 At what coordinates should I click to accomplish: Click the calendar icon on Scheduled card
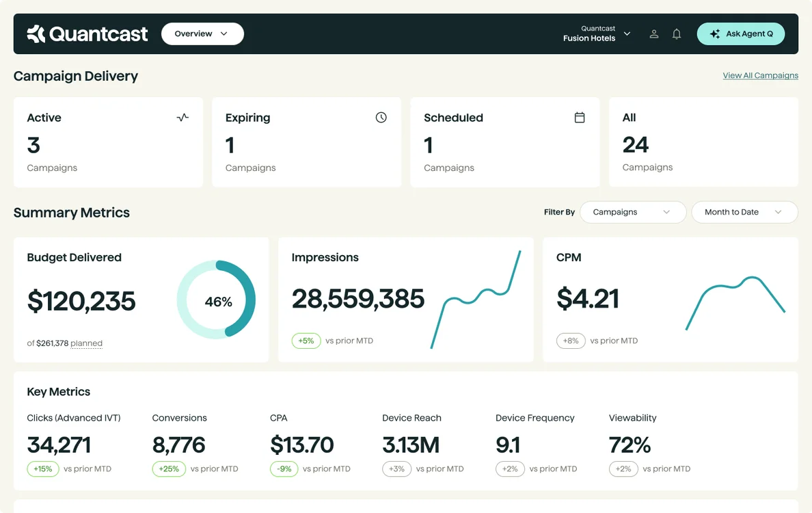[580, 118]
